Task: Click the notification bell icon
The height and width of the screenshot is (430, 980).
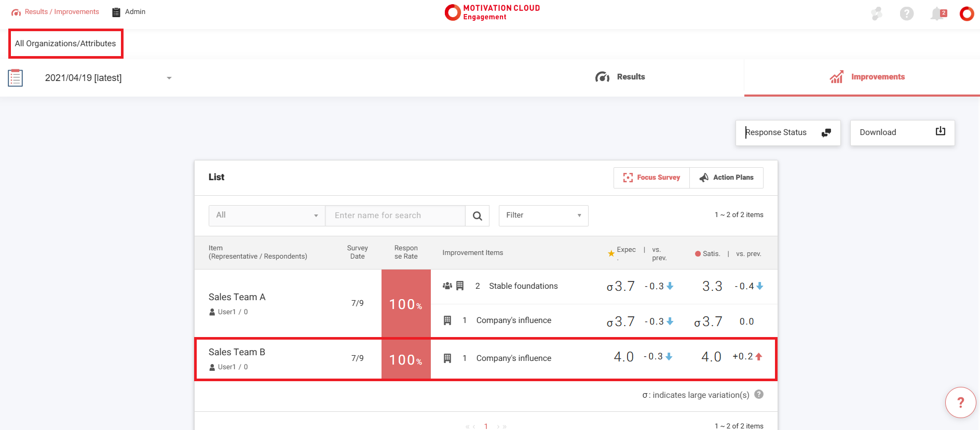Action: click(937, 14)
